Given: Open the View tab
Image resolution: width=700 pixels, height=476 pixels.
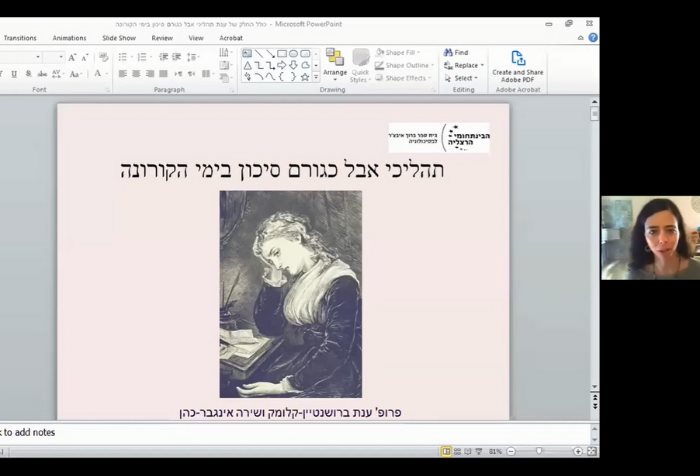Looking at the screenshot, I should coord(196,38).
